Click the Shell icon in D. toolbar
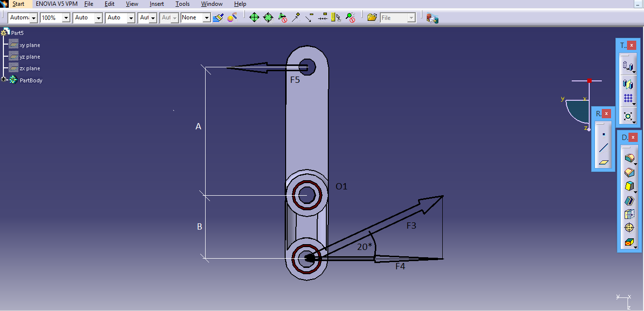The height and width of the screenshot is (311, 644). point(629,200)
